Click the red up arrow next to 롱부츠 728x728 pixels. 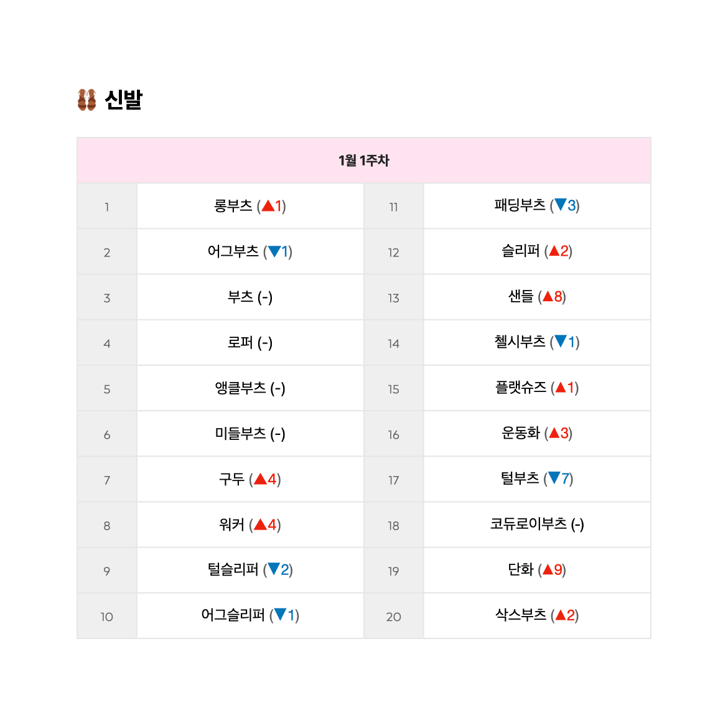tap(268, 206)
